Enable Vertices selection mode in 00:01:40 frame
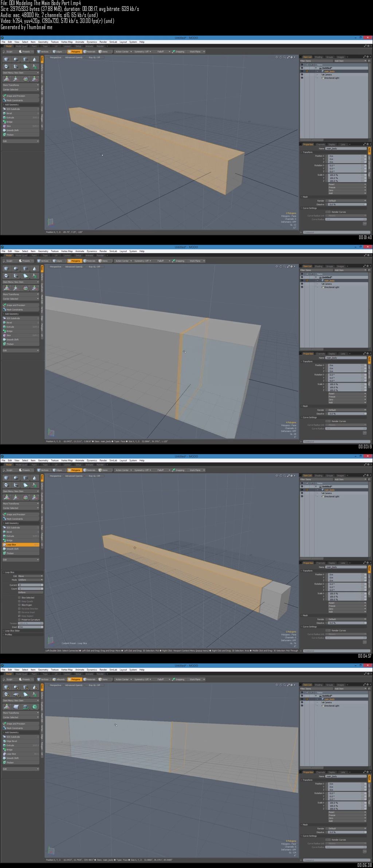Image resolution: width=373 pixels, height=868 pixels. pyautogui.click(x=43, y=52)
